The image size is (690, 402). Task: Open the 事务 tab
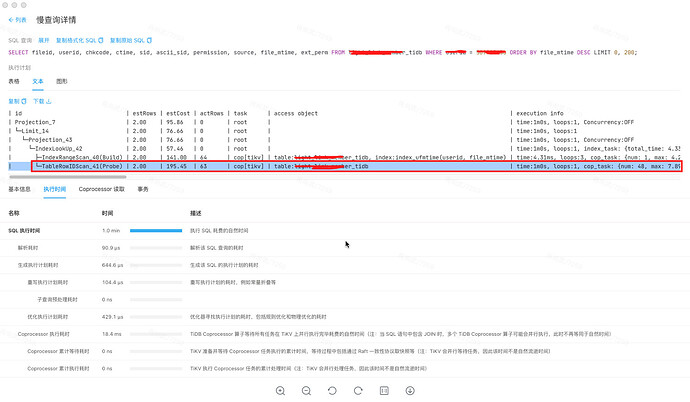(143, 188)
